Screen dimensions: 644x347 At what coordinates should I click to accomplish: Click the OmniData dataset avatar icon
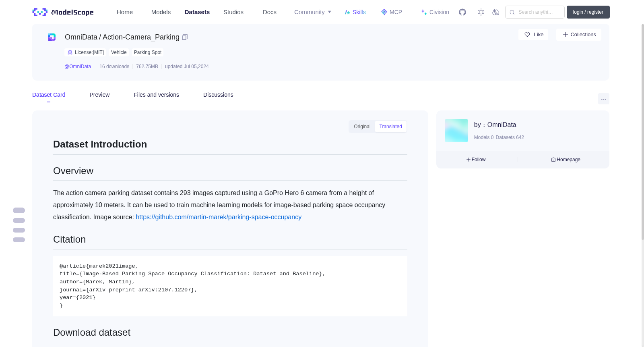[52, 37]
